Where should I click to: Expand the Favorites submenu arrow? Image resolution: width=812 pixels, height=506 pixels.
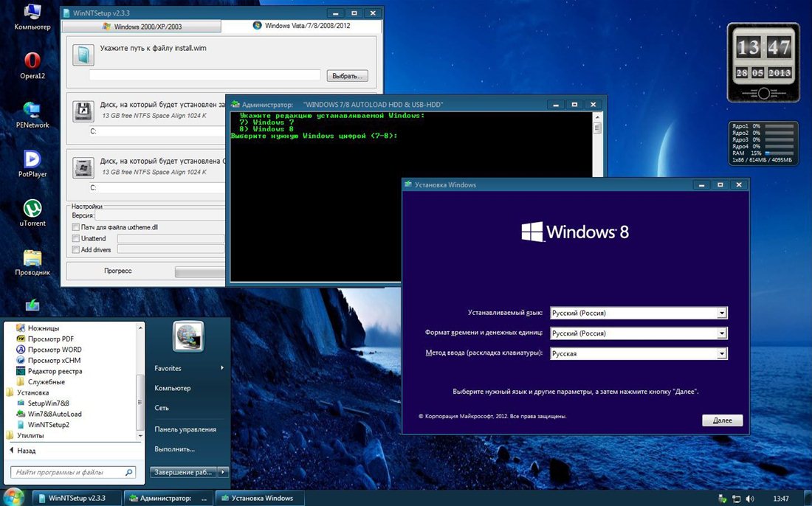[x=222, y=368]
